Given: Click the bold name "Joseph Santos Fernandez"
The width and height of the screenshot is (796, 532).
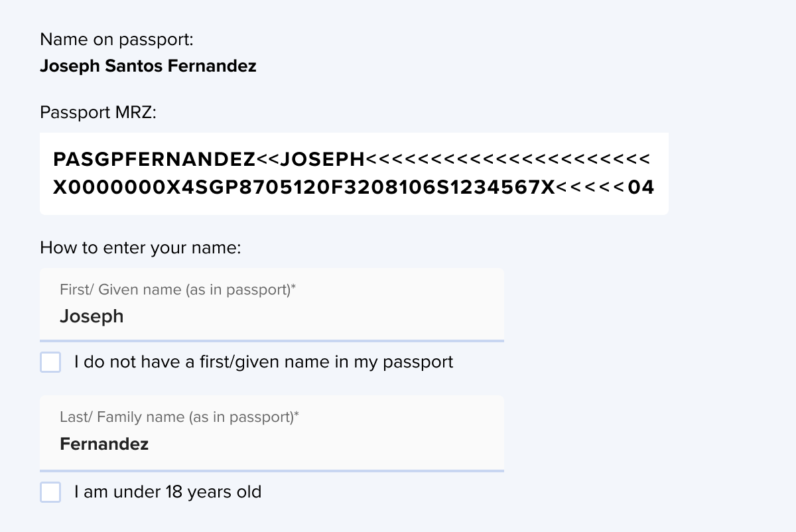Looking at the screenshot, I should [x=148, y=66].
